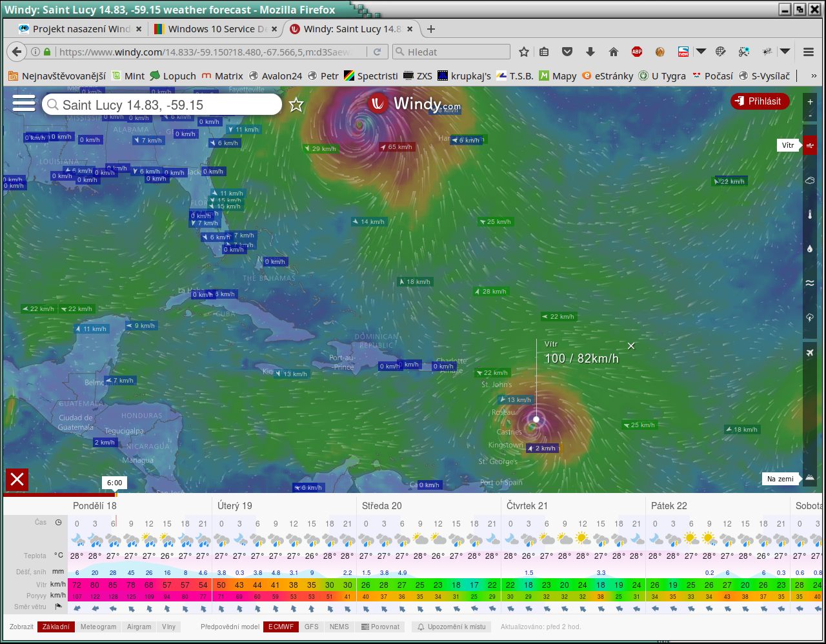This screenshot has height=644, width=826.
Task: Zoom out the map with minus
Action: click(811, 116)
